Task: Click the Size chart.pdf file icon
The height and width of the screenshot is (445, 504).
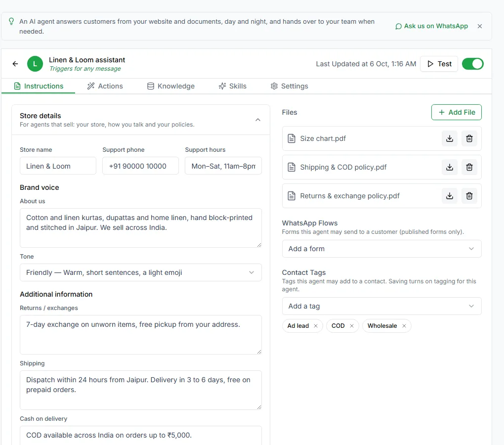Action: [x=291, y=138]
